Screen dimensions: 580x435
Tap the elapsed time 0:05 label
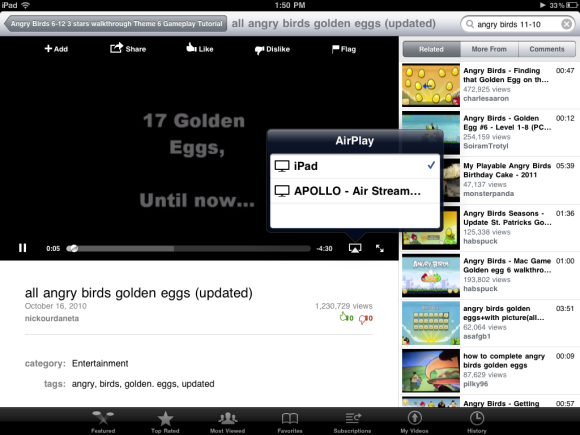point(53,249)
